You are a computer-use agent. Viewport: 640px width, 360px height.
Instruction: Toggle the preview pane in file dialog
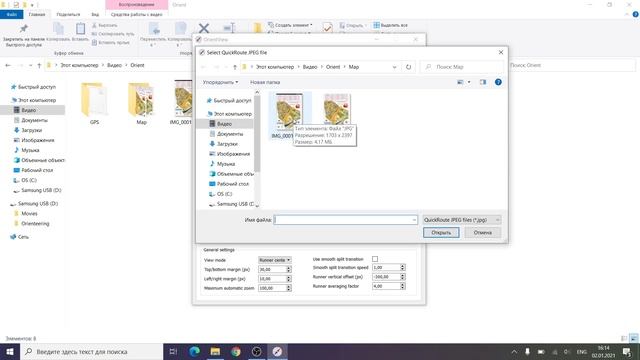tap(483, 82)
